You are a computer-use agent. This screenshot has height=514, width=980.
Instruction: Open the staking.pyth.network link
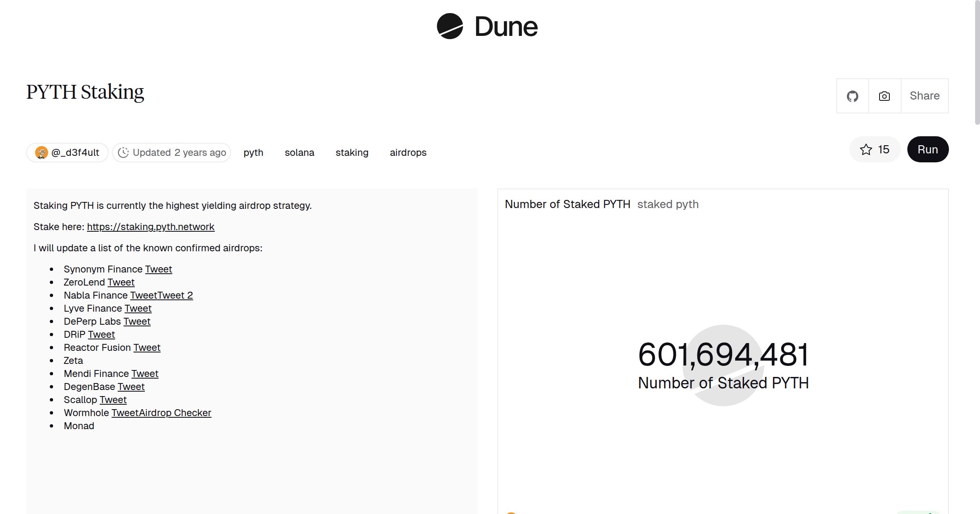(150, 227)
